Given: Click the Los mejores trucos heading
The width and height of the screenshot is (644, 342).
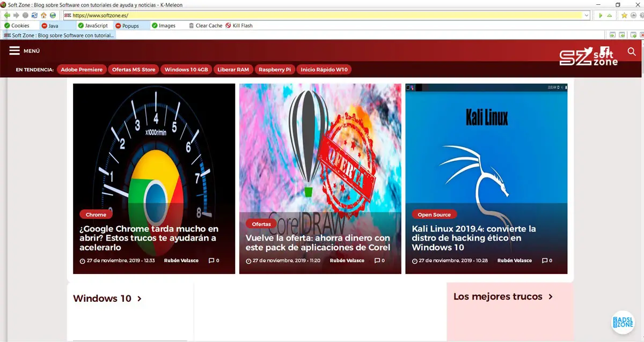Looking at the screenshot, I should point(498,296).
